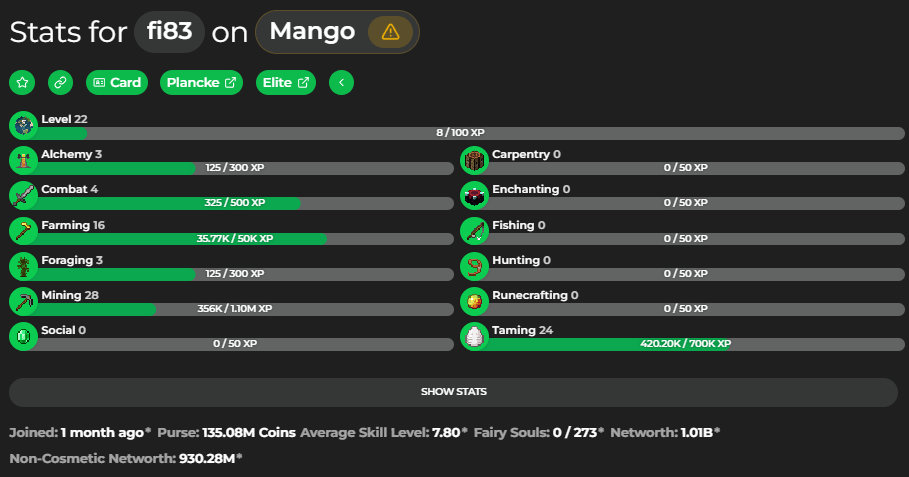Click the Joined 1 month ago text

click(80, 433)
